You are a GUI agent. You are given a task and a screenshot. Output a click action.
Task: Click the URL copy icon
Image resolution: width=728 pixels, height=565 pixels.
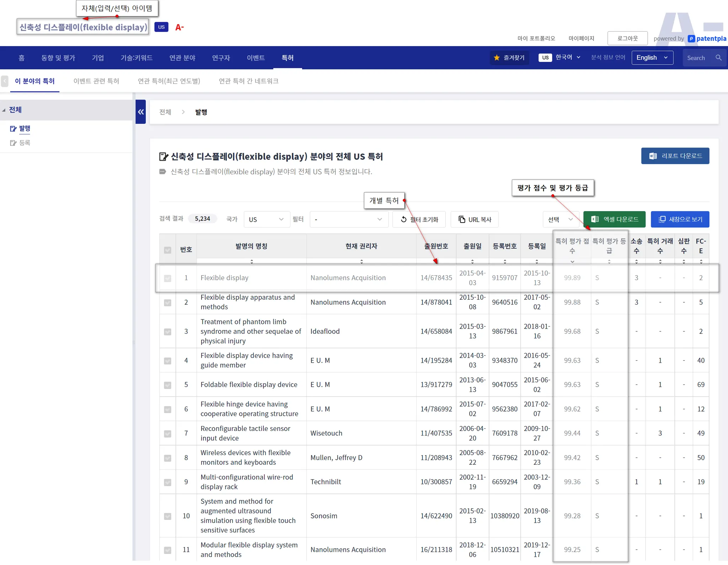461,219
